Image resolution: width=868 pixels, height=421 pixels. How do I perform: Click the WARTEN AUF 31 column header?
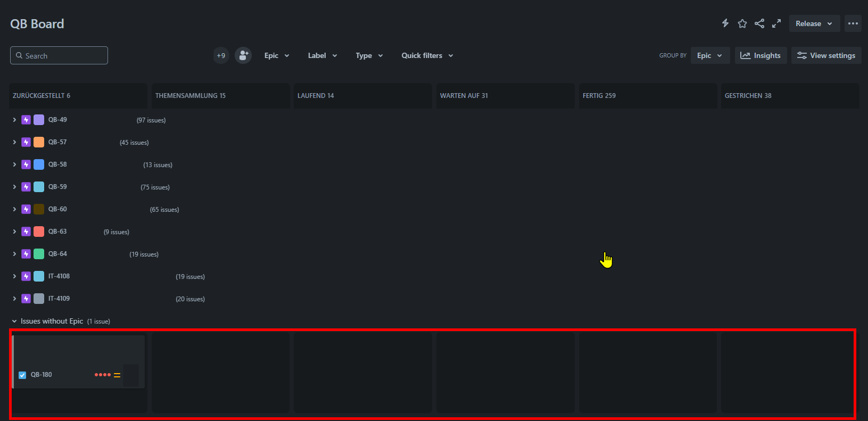505,96
